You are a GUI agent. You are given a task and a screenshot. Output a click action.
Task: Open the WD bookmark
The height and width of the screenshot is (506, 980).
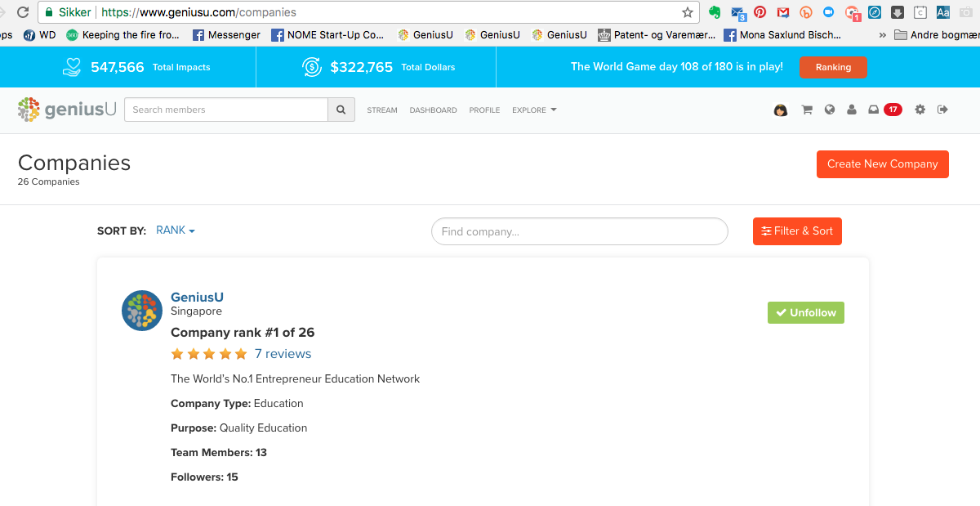click(x=41, y=35)
